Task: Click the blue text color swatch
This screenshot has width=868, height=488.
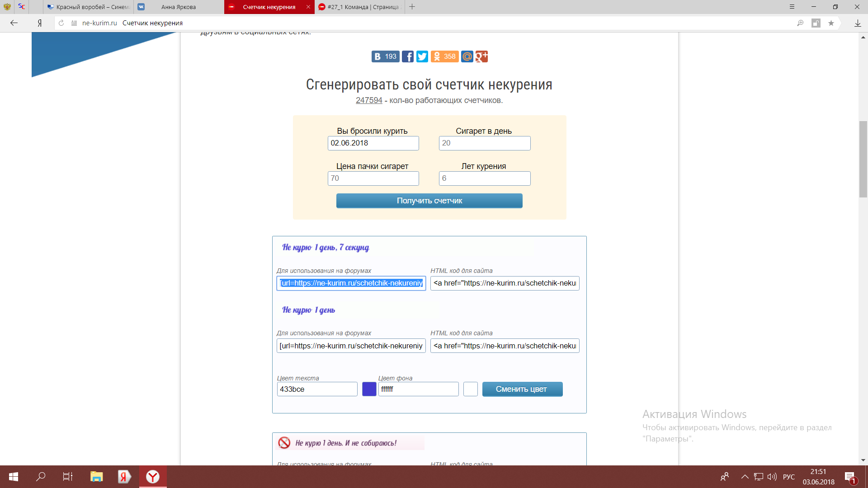Action: click(x=369, y=389)
